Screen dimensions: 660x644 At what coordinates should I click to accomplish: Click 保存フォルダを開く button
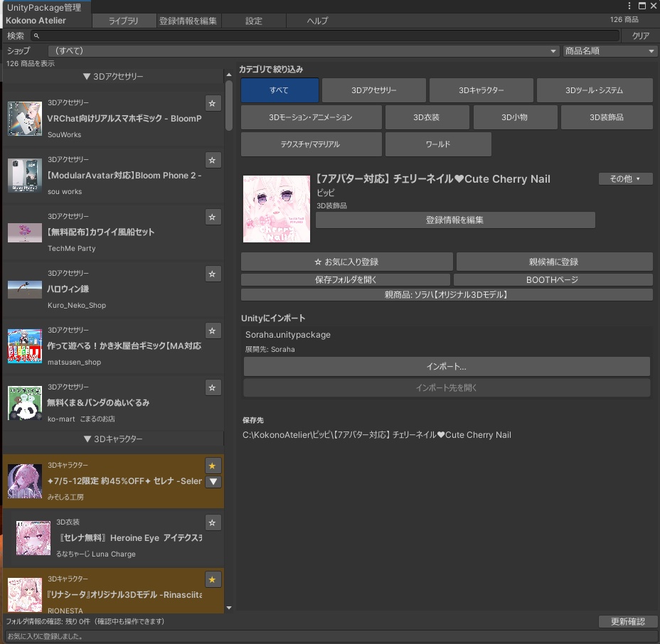(x=346, y=280)
